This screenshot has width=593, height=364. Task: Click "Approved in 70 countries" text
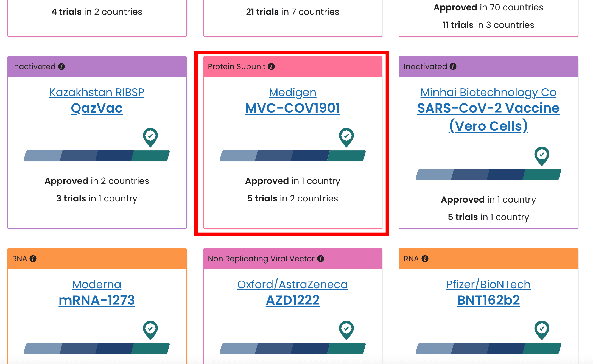(x=488, y=7)
